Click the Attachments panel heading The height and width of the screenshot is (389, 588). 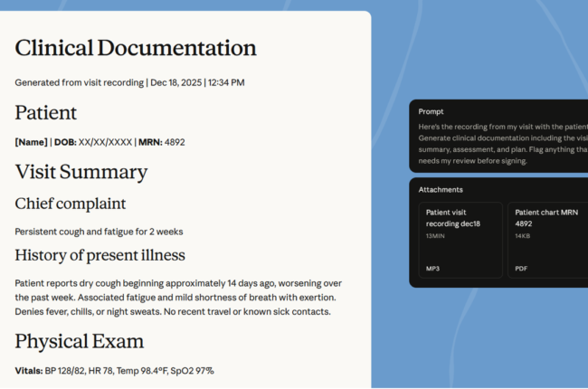pos(441,190)
